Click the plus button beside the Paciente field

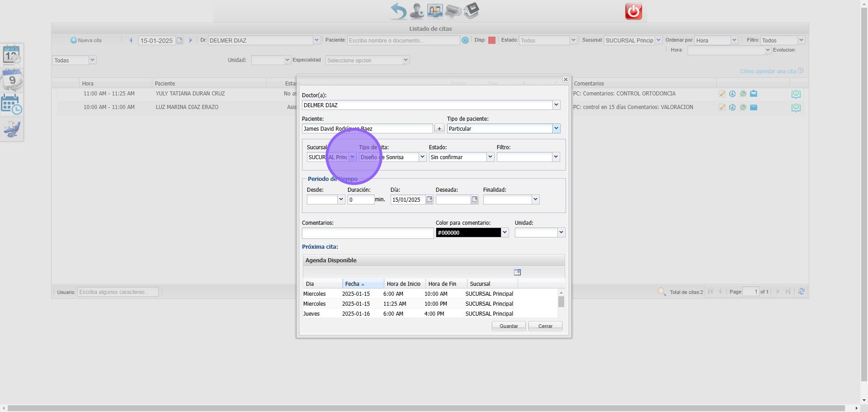click(439, 129)
